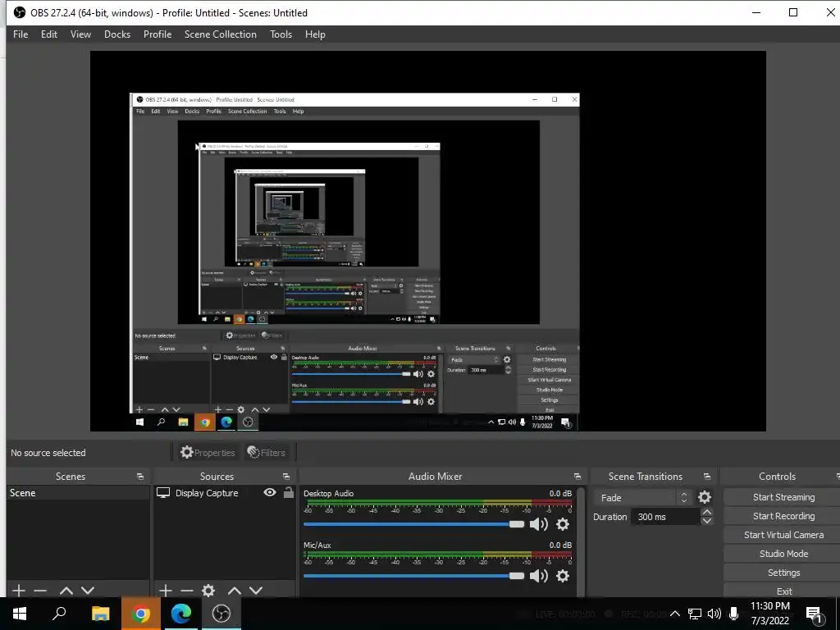Pop out the Sources dock
This screenshot has width=840, height=630.
tap(286, 477)
